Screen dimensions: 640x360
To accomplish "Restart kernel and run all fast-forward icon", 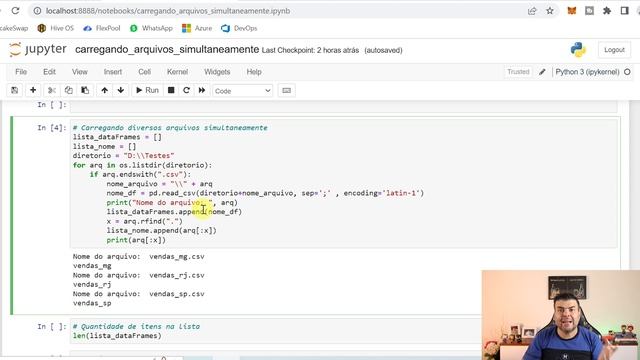I will coord(202,90).
